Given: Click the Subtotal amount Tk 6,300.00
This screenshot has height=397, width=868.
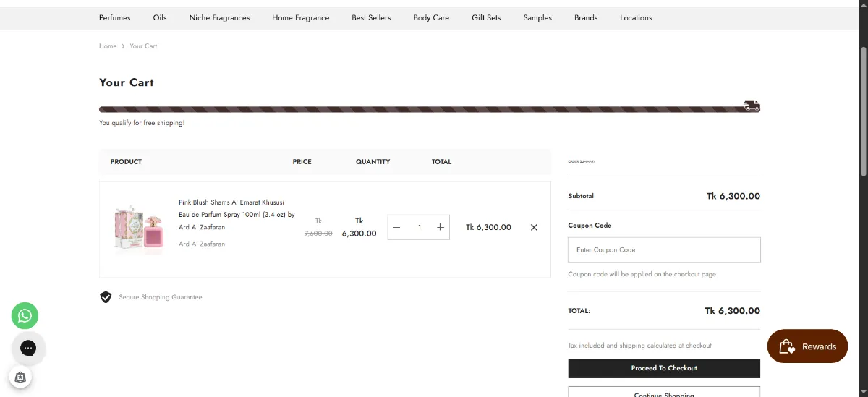Looking at the screenshot, I should coord(733,196).
